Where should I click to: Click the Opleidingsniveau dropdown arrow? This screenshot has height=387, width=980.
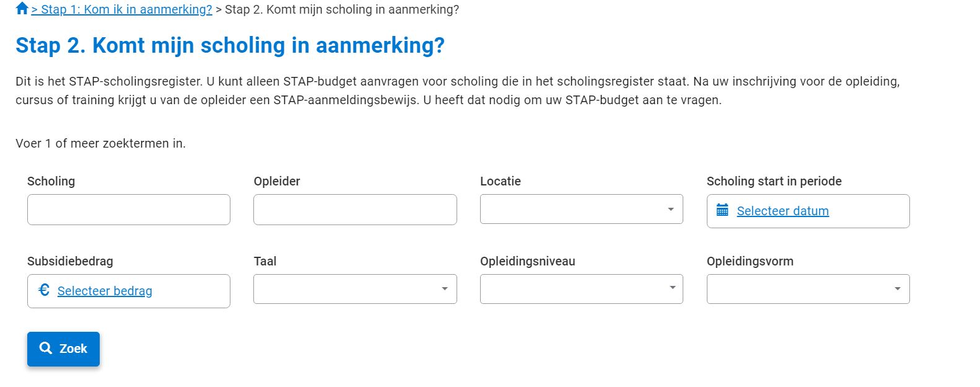click(672, 288)
